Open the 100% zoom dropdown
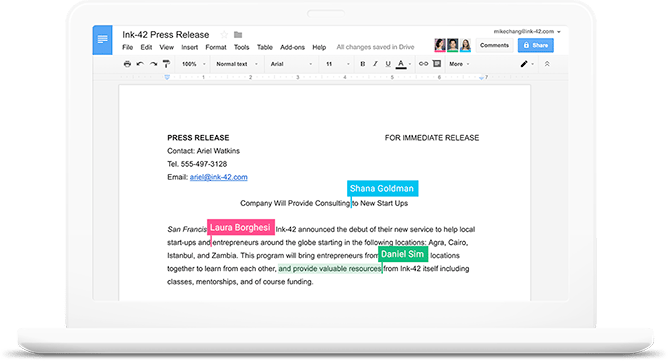Screen dimensions: 668x361 pos(193,64)
